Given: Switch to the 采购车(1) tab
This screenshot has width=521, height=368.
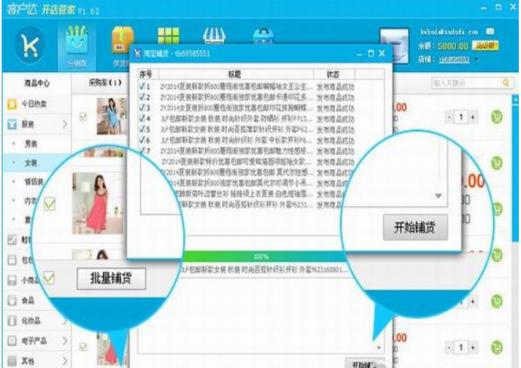Looking at the screenshot, I should pos(105,83).
